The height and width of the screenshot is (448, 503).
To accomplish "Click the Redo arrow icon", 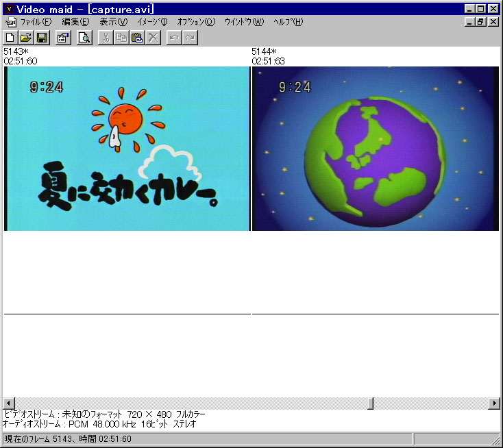I will click(x=190, y=37).
